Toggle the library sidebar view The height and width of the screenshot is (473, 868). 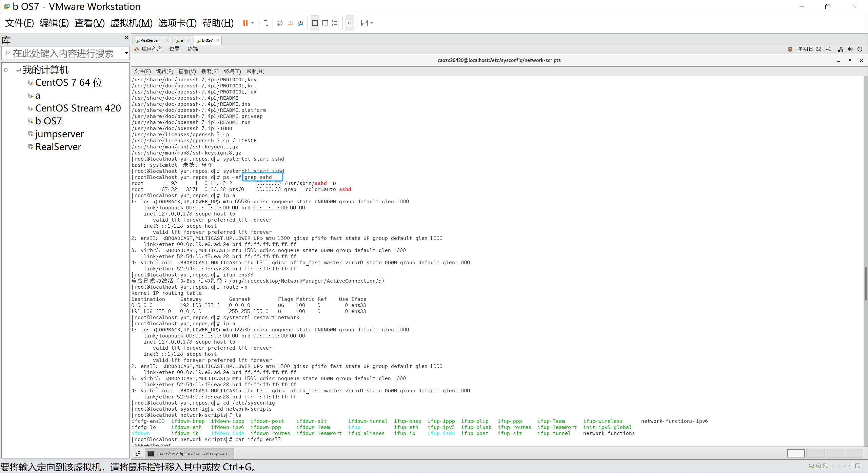[315, 23]
